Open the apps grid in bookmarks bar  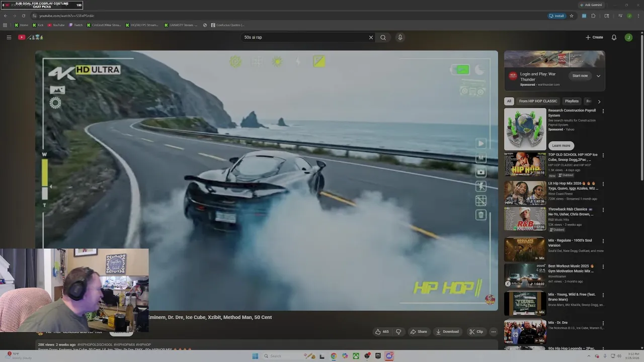pyautogui.click(x=5, y=25)
